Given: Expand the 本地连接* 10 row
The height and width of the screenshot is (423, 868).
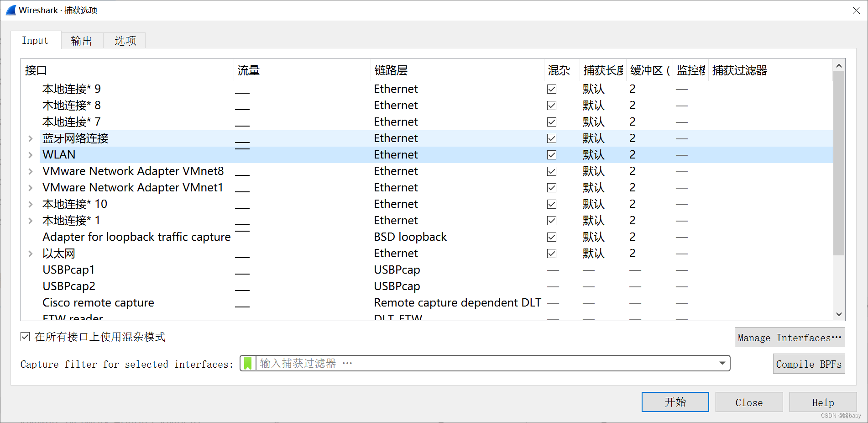Looking at the screenshot, I should pyautogui.click(x=31, y=204).
